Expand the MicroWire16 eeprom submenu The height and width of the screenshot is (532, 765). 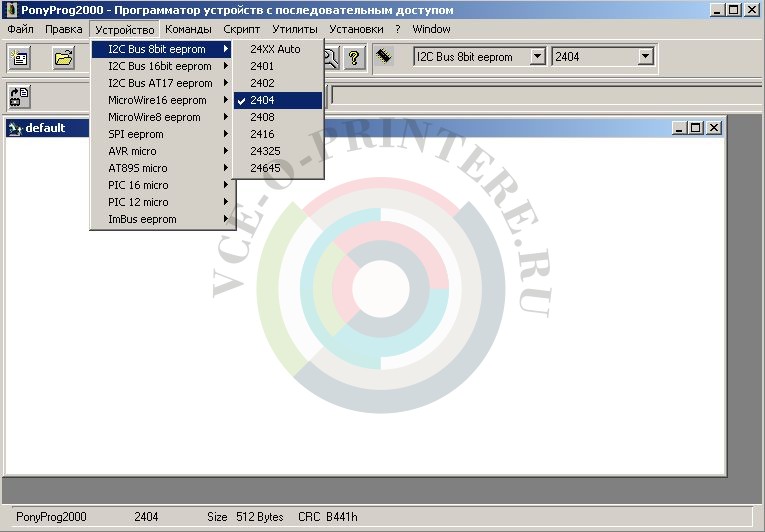click(161, 100)
